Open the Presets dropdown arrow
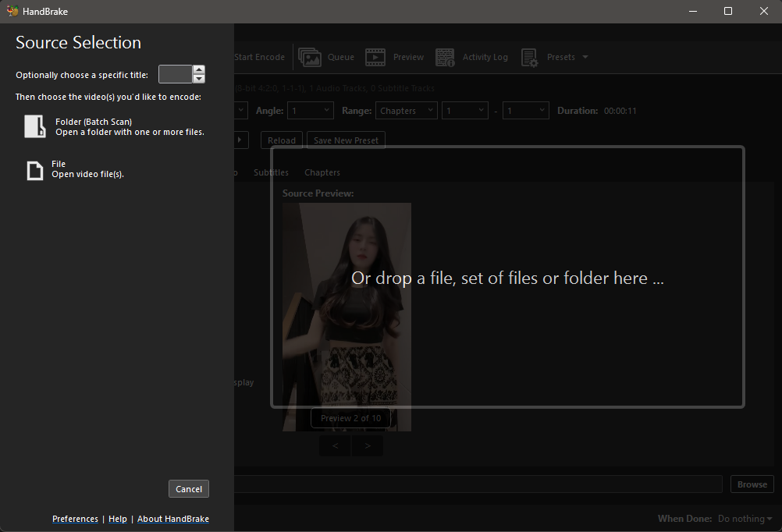The height and width of the screenshot is (532, 782). coord(585,57)
